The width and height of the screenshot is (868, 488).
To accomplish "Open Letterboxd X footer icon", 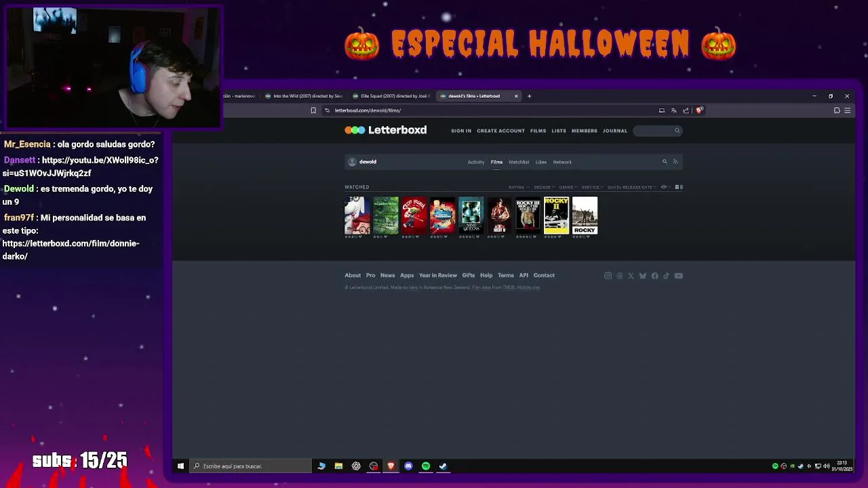I will click(x=631, y=276).
